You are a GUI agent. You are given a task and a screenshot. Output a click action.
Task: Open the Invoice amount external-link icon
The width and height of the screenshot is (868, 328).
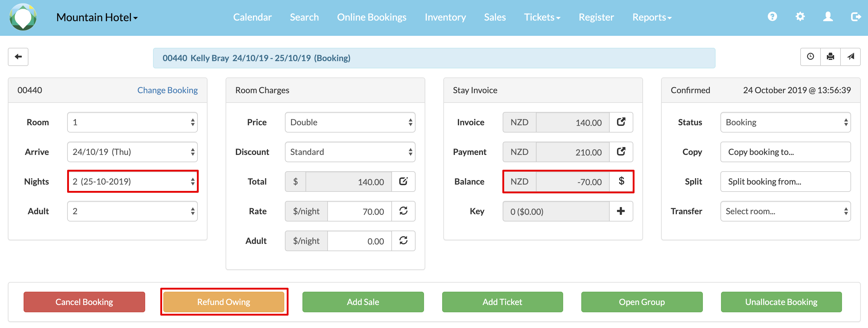[x=621, y=122]
